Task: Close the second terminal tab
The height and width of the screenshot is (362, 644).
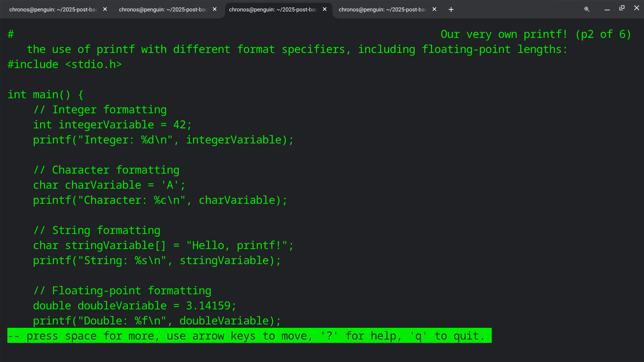Action: click(215, 9)
